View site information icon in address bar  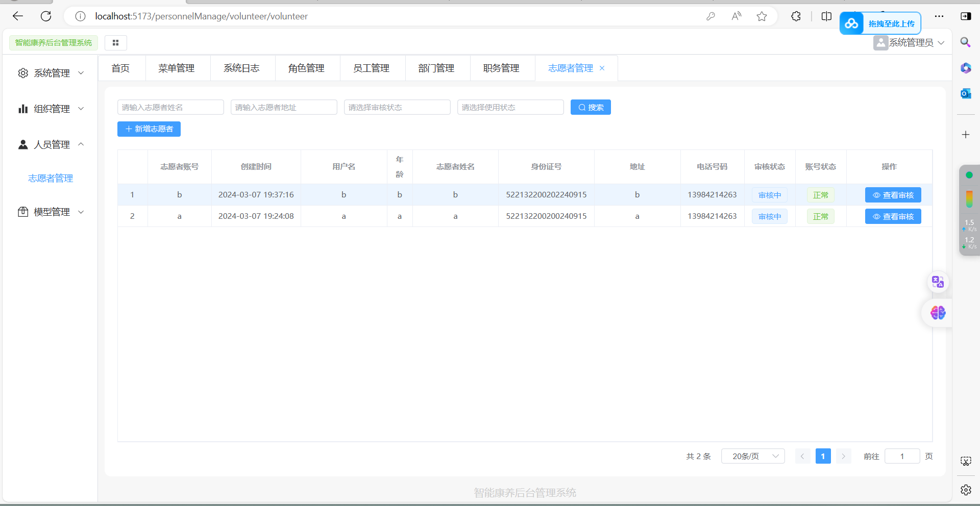tap(80, 16)
